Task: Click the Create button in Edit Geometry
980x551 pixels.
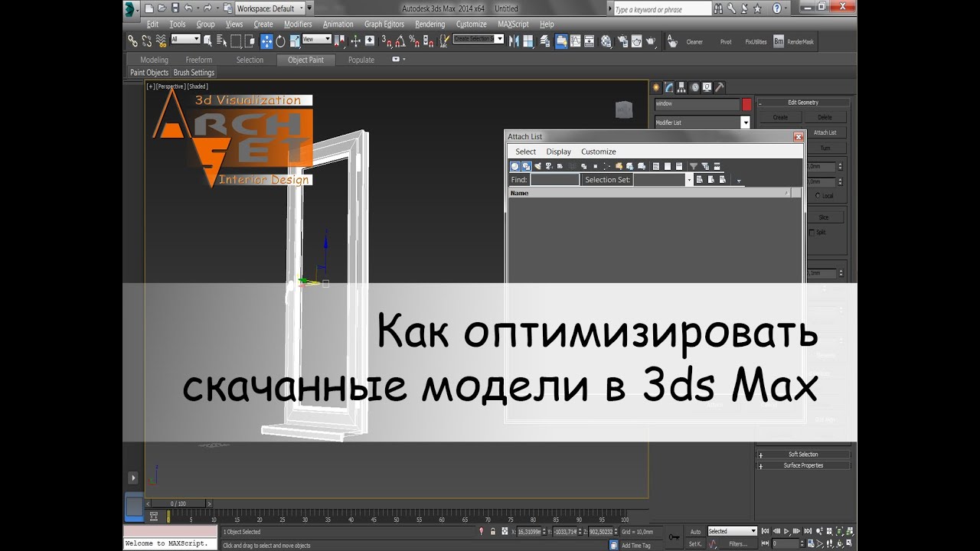Action: click(780, 117)
